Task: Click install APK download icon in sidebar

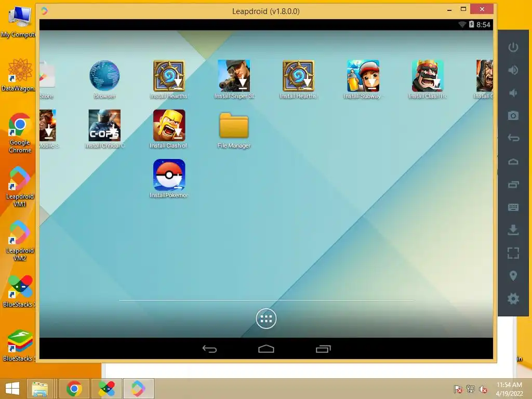Action: 513,230
